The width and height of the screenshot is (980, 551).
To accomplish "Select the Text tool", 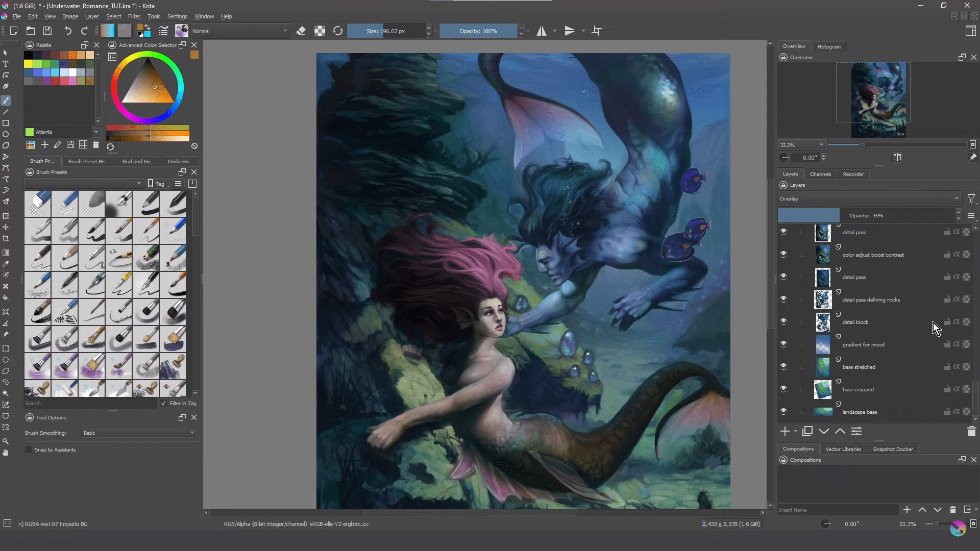I will [6, 64].
